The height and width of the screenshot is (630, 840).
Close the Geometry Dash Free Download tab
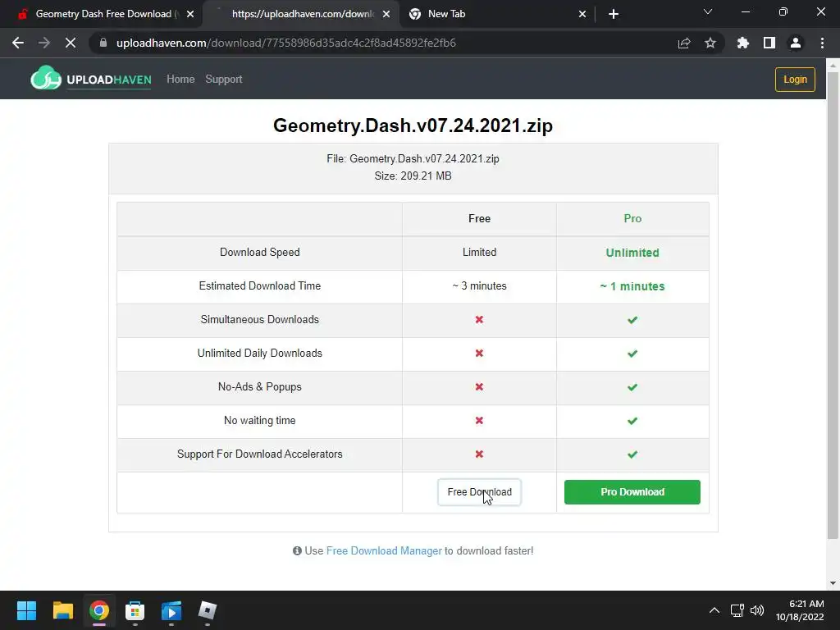(x=190, y=14)
